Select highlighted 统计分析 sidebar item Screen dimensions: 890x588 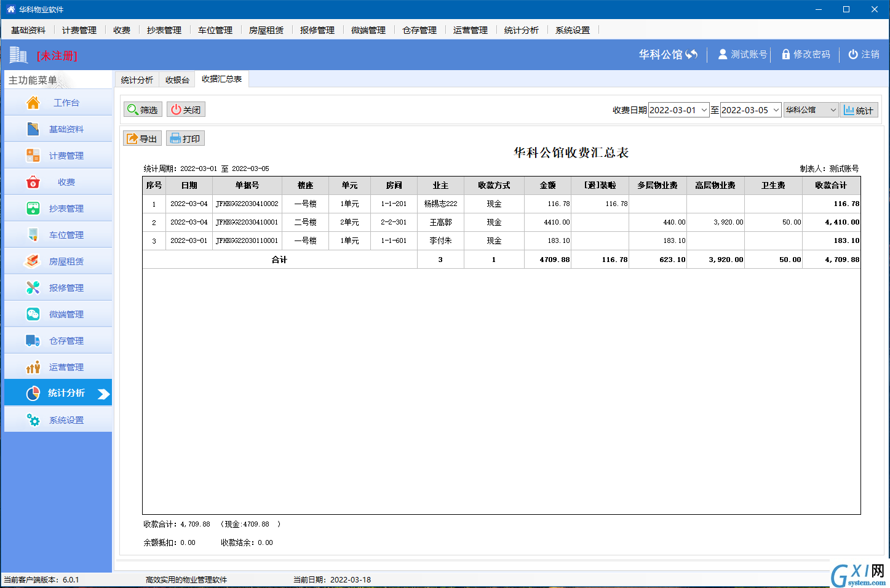click(58, 393)
